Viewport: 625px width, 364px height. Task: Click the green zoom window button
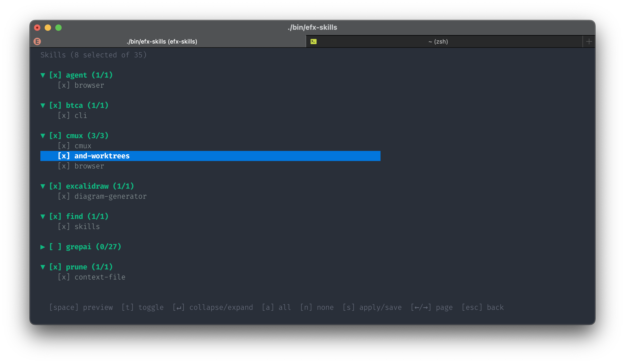58,28
